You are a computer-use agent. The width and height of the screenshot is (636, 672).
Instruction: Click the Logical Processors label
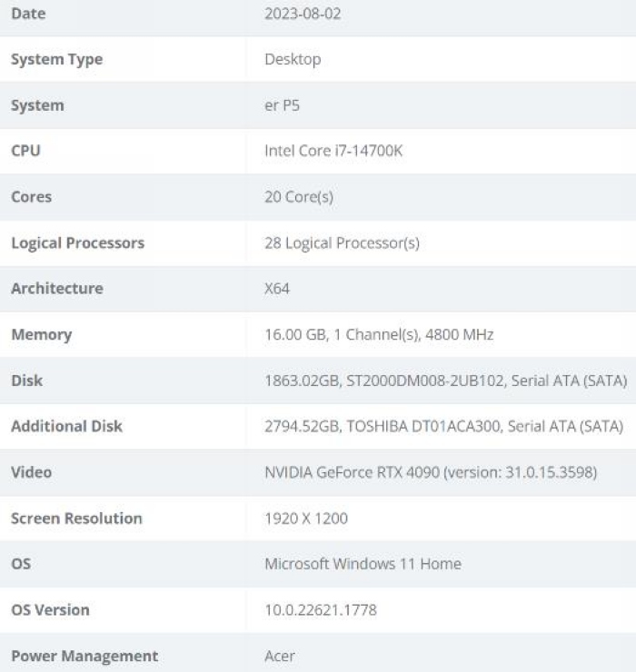pyautogui.click(x=77, y=243)
